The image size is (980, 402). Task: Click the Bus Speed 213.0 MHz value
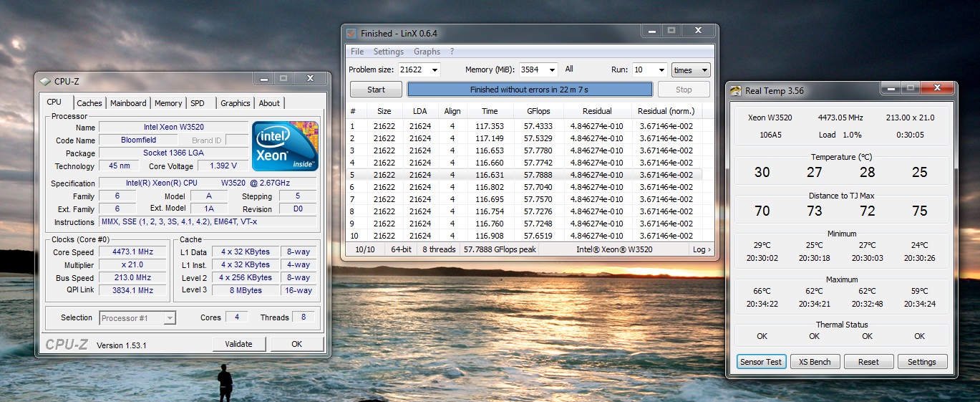pos(133,278)
